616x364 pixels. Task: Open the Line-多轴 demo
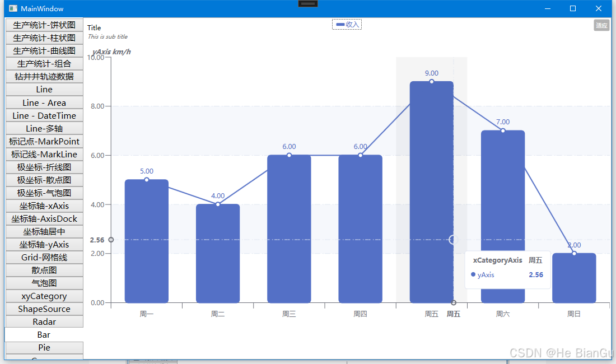tap(44, 128)
